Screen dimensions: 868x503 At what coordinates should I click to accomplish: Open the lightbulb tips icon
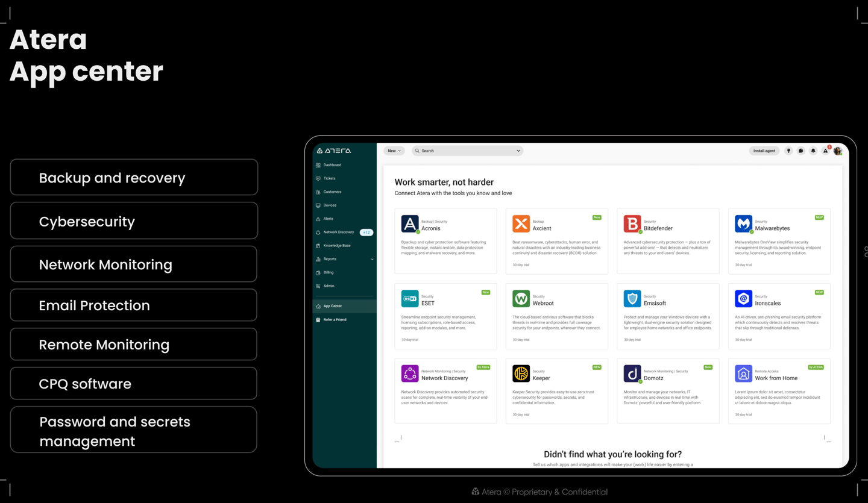point(788,151)
